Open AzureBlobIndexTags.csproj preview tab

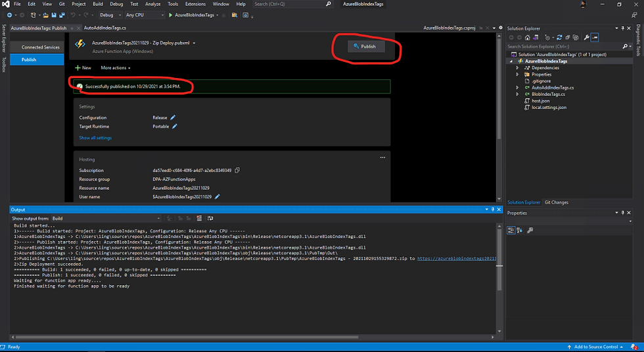coord(449,28)
